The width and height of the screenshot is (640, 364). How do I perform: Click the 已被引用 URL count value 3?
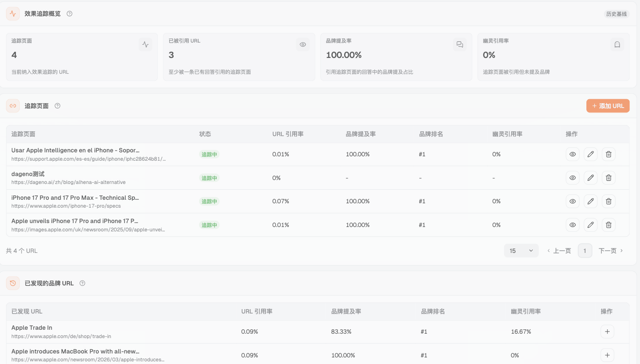(171, 55)
